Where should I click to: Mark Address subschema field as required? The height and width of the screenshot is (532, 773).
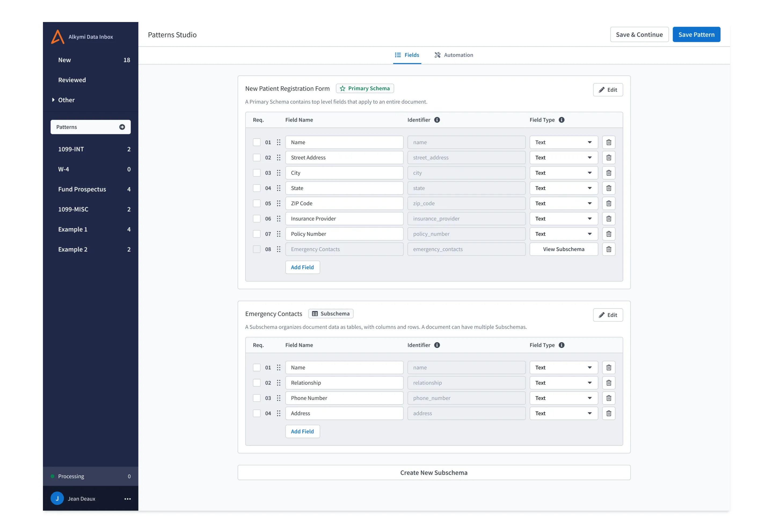[x=256, y=413]
